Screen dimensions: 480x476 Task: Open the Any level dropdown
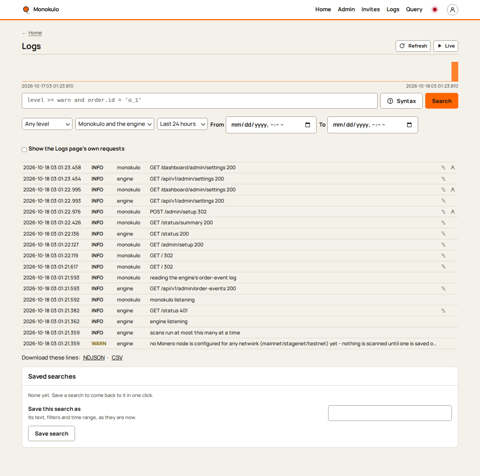click(x=47, y=124)
